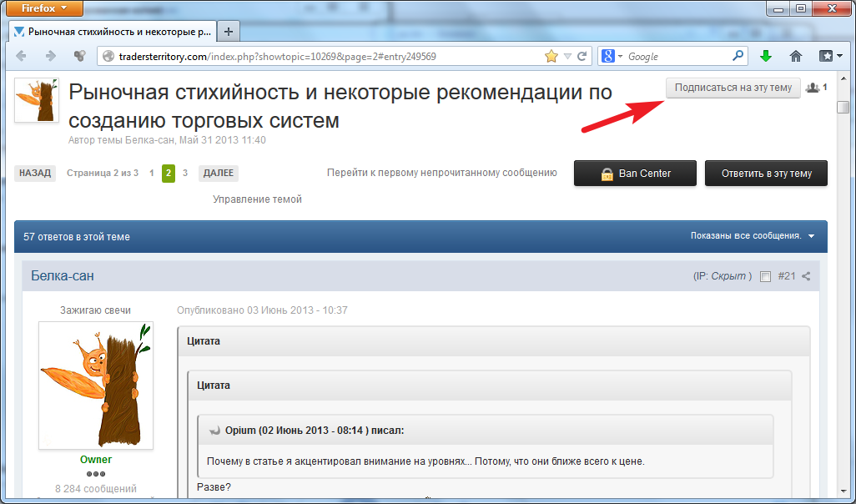Image resolution: width=856 pixels, height=504 pixels.
Task: Click the add-on icon beside the Forward arrow
Action: (80, 56)
